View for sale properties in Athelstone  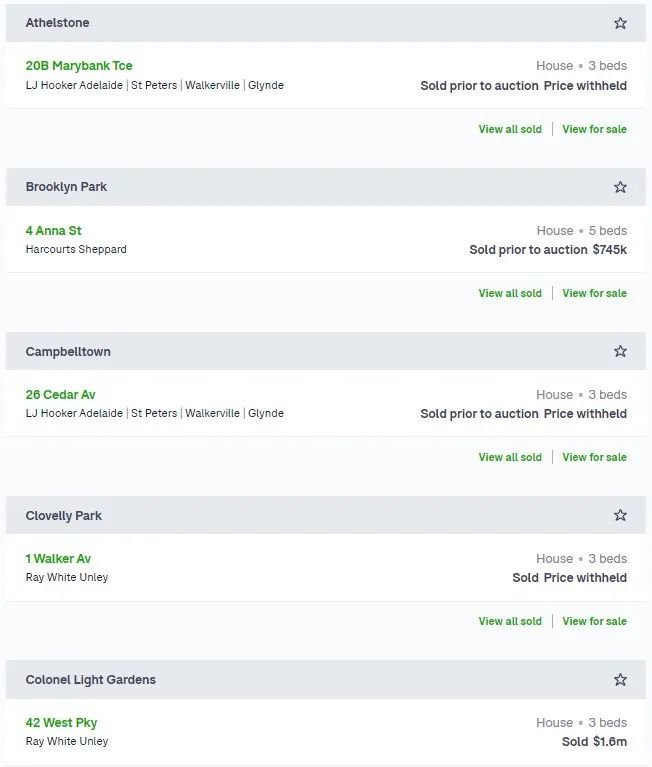pos(594,129)
